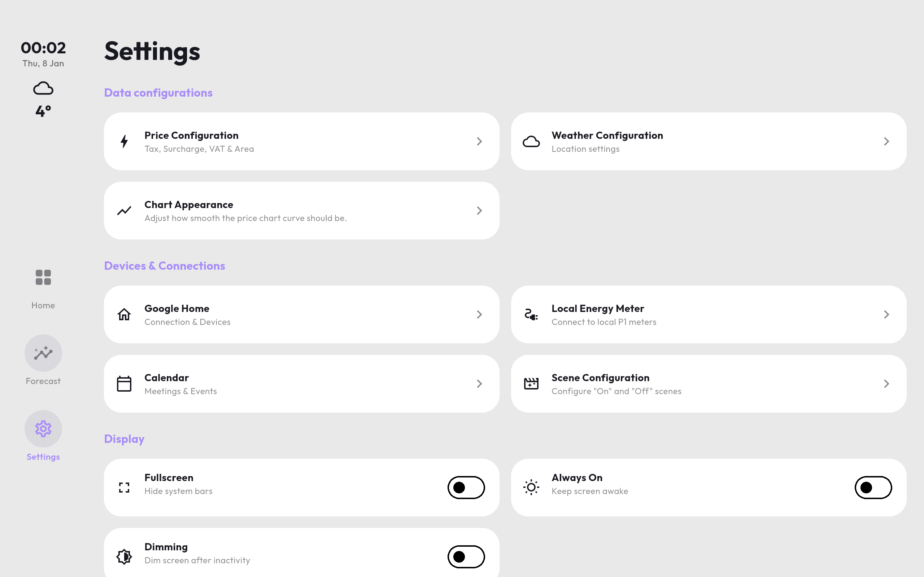Image resolution: width=924 pixels, height=577 pixels.
Task: Click the Scene Configuration clapperboard icon
Action: (531, 383)
